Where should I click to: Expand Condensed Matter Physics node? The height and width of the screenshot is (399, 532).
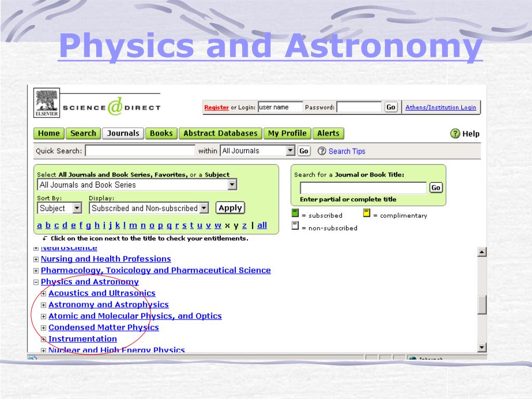click(x=44, y=328)
